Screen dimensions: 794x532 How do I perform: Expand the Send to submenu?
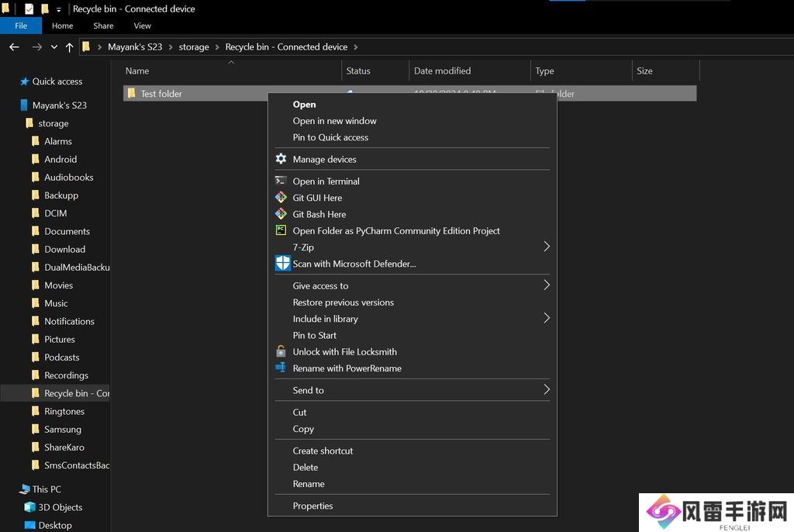click(546, 389)
